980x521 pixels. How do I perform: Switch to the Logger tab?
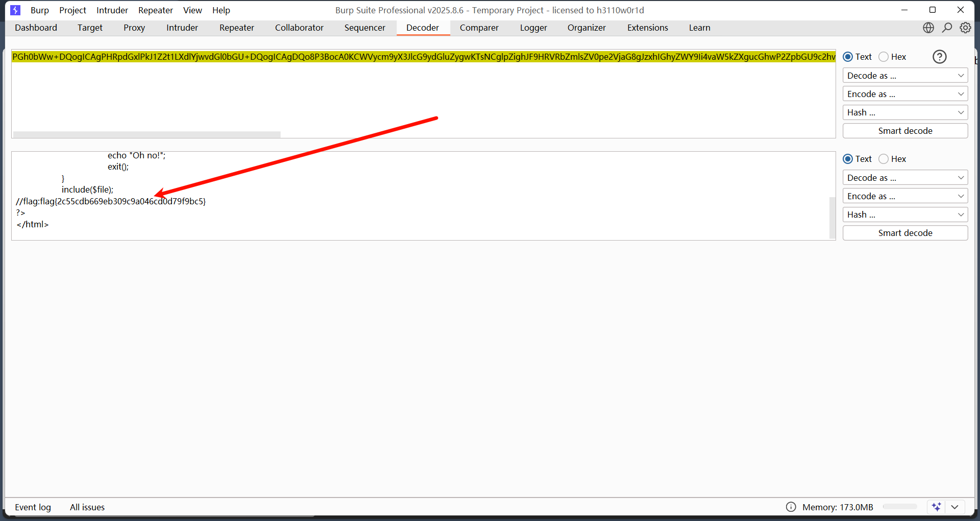click(x=533, y=28)
